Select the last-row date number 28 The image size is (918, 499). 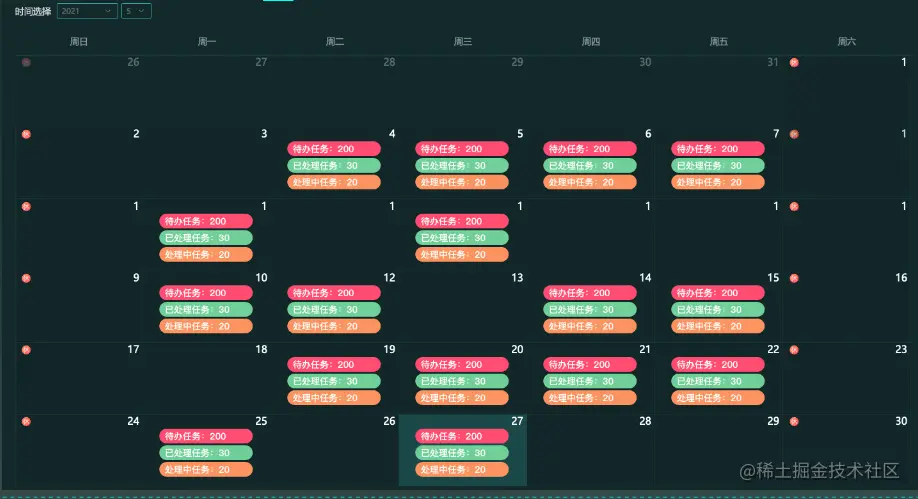645,421
